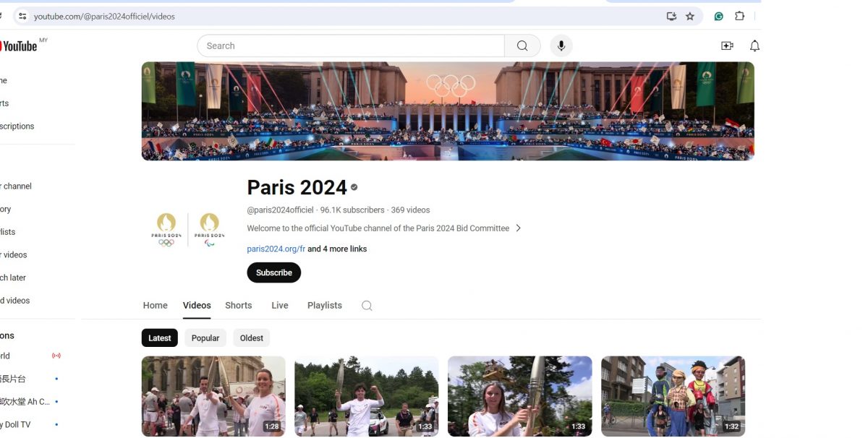Switch to the Home tab
868x438 pixels.
(x=155, y=306)
